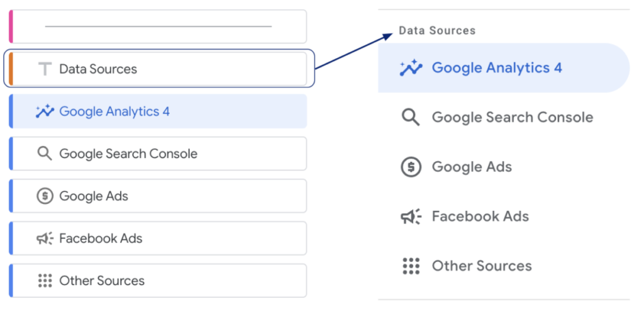The height and width of the screenshot is (311, 644).
Task: Click magnifier icon in right navigation menu
Action: pyautogui.click(x=411, y=117)
